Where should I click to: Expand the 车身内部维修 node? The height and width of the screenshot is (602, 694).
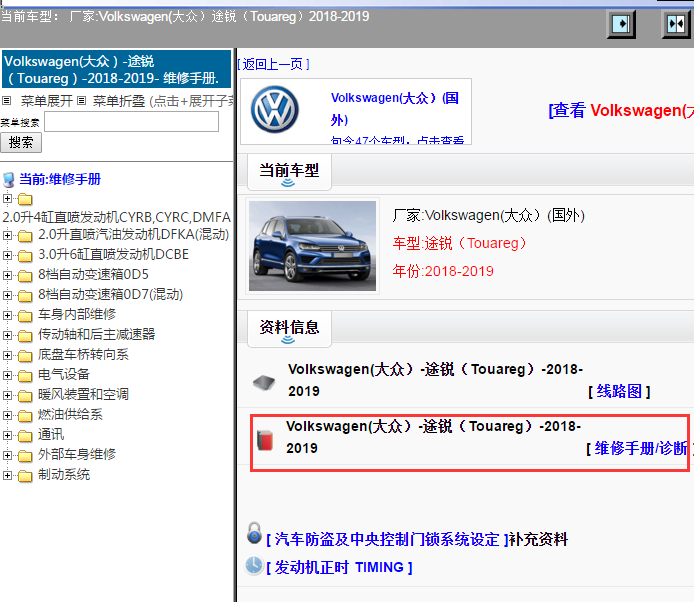tap(7, 315)
